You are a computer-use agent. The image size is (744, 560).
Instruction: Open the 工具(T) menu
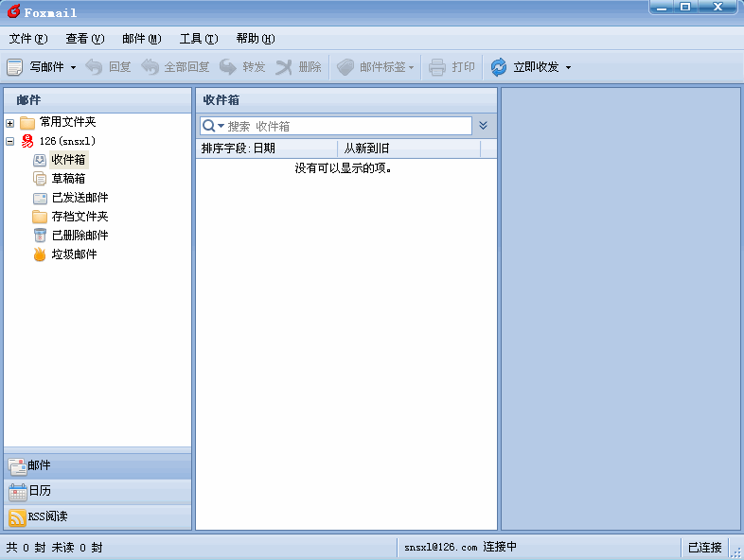coord(199,39)
